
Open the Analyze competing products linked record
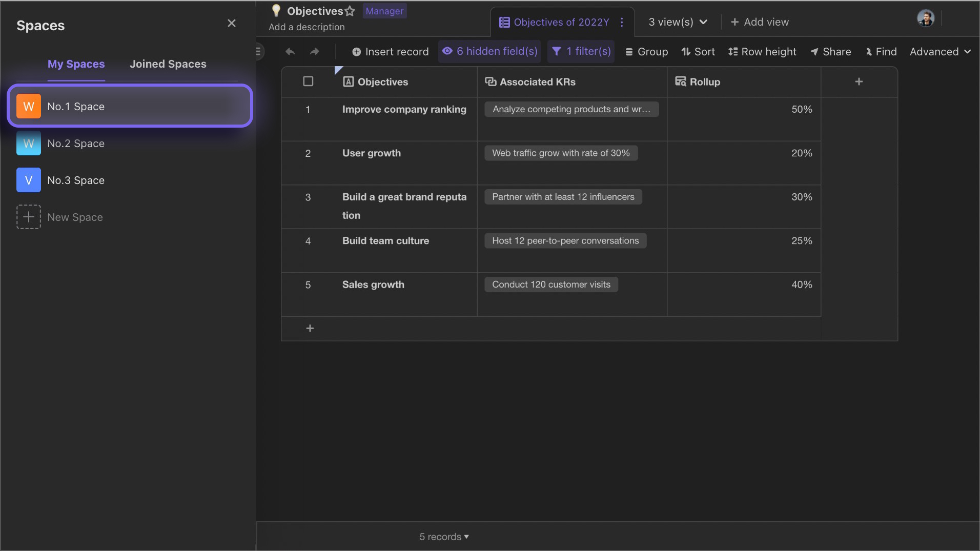571,109
